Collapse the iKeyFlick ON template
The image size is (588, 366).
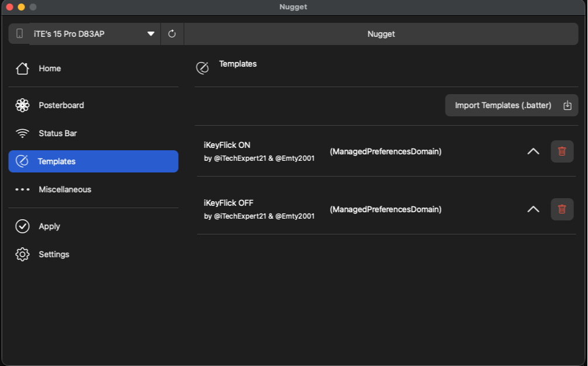(533, 151)
